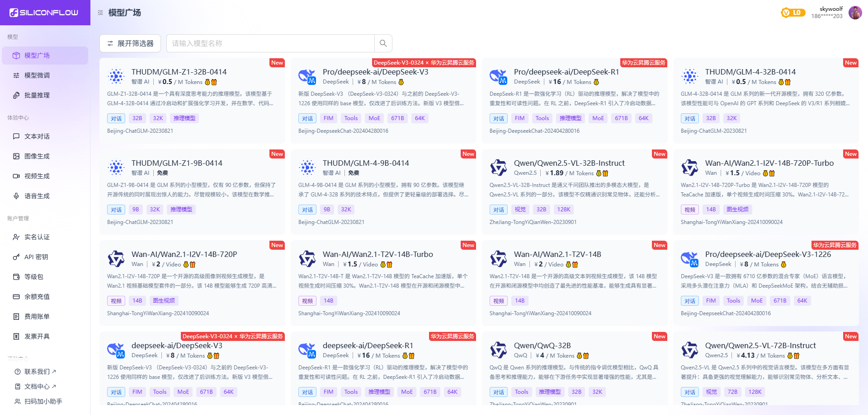
Task: Click the SiliconFlow logo
Action: click(44, 13)
